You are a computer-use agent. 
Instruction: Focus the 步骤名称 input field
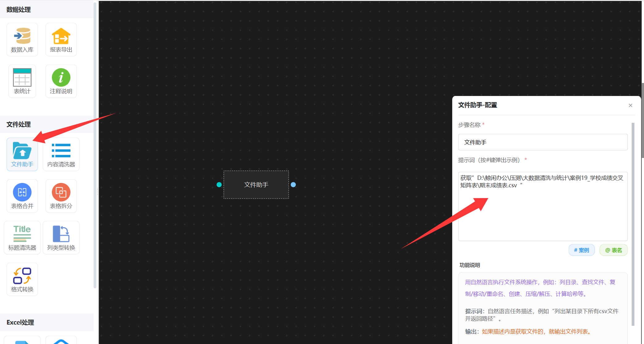[x=543, y=142]
